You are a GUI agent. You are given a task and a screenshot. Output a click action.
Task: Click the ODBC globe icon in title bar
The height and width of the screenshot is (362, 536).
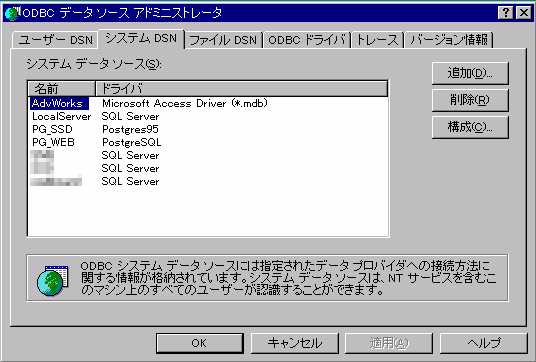coord(12,13)
